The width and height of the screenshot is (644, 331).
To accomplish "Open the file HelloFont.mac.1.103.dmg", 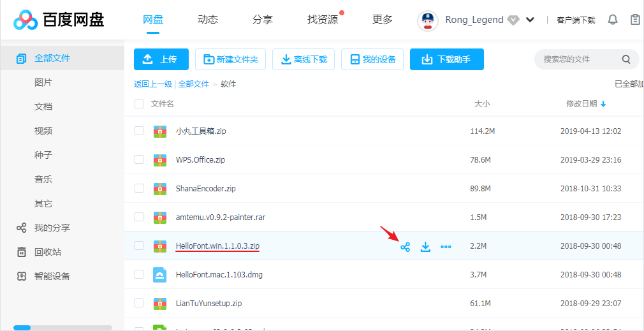I will coord(219,275).
